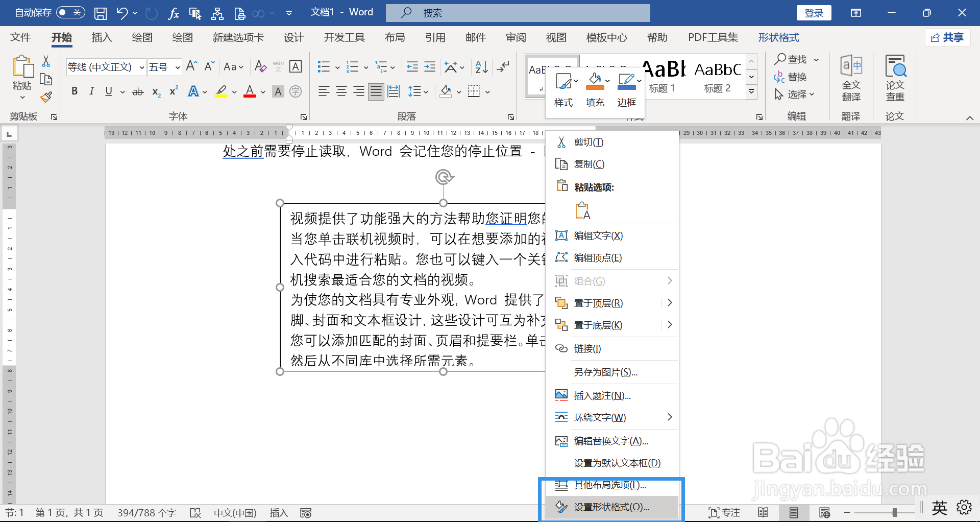Click the zoom slider handle
This screenshot has height=522, width=980.
[894, 512]
